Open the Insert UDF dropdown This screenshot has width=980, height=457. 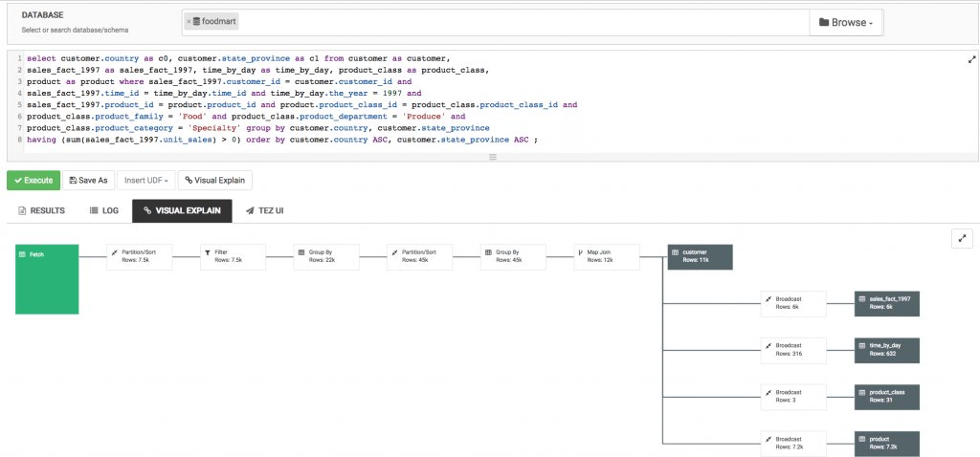pyautogui.click(x=146, y=181)
